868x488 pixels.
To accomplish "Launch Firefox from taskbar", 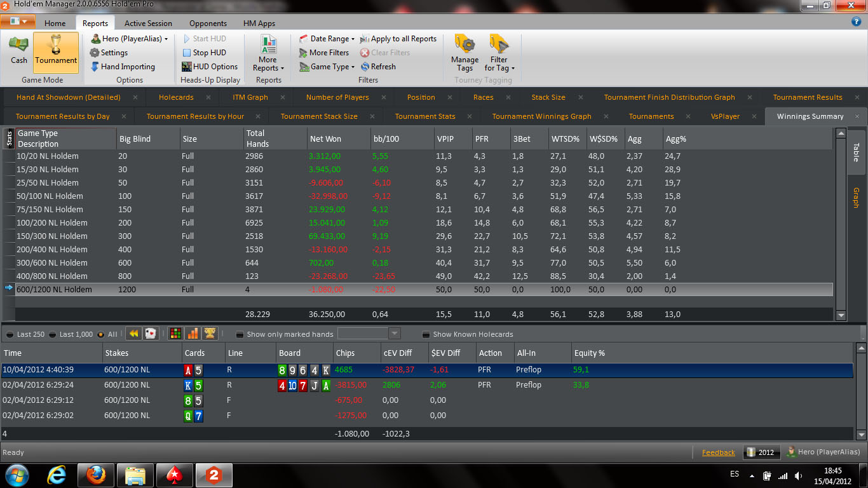I will [96, 475].
